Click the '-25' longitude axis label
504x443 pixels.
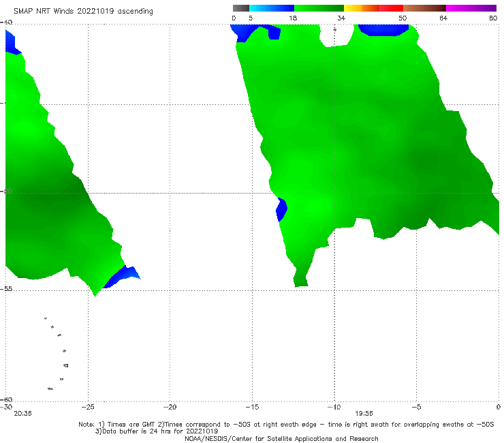tap(88, 407)
